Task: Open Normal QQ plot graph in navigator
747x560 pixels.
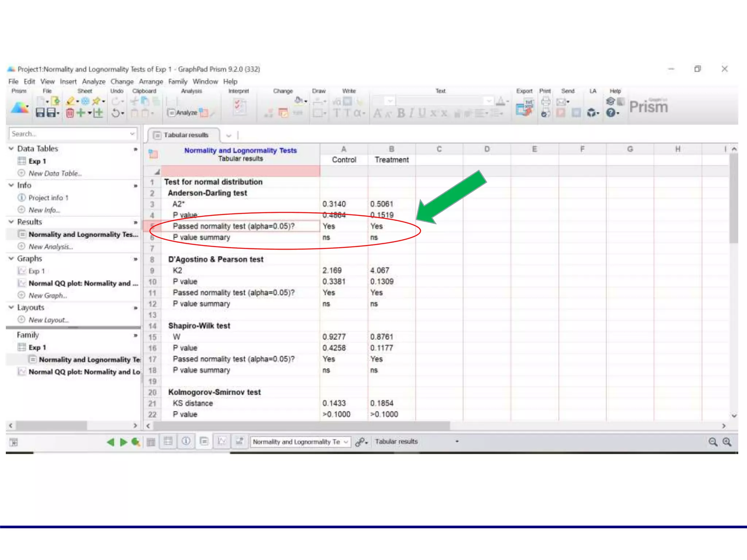Action: pyautogui.click(x=83, y=283)
